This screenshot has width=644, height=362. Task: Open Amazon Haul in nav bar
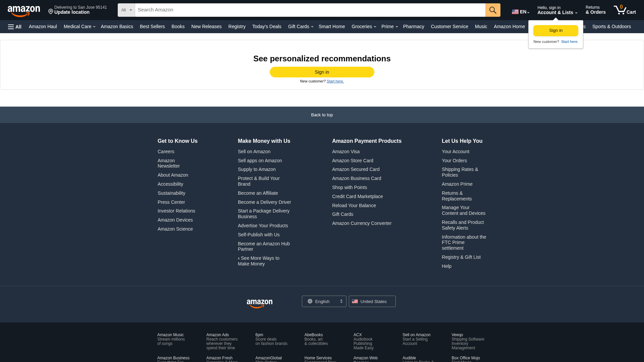[43, 26]
